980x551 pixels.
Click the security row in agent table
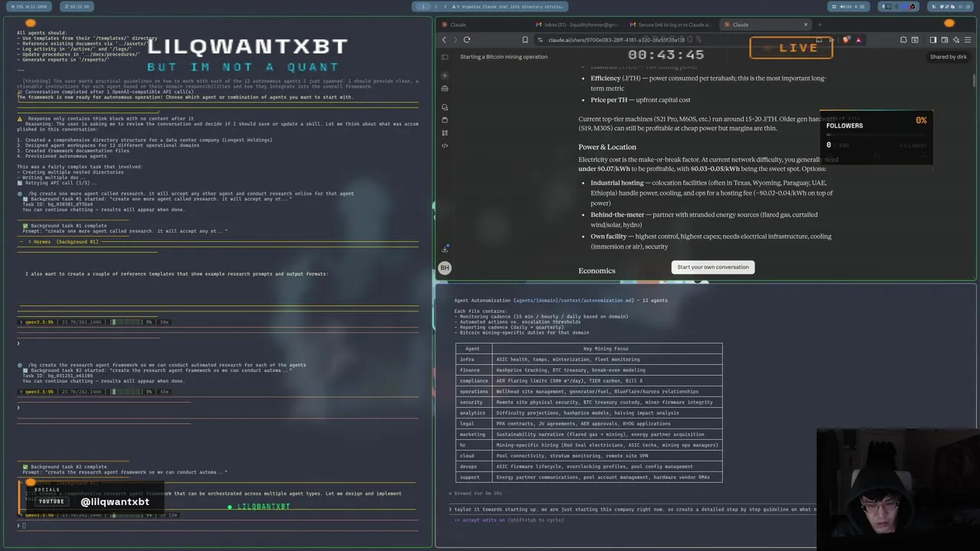tap(589, 403)
